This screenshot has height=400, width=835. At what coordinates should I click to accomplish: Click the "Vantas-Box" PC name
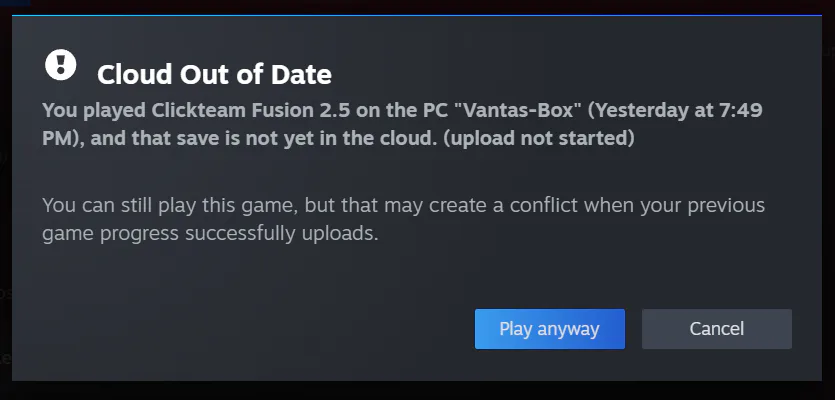tap(520, 110)
